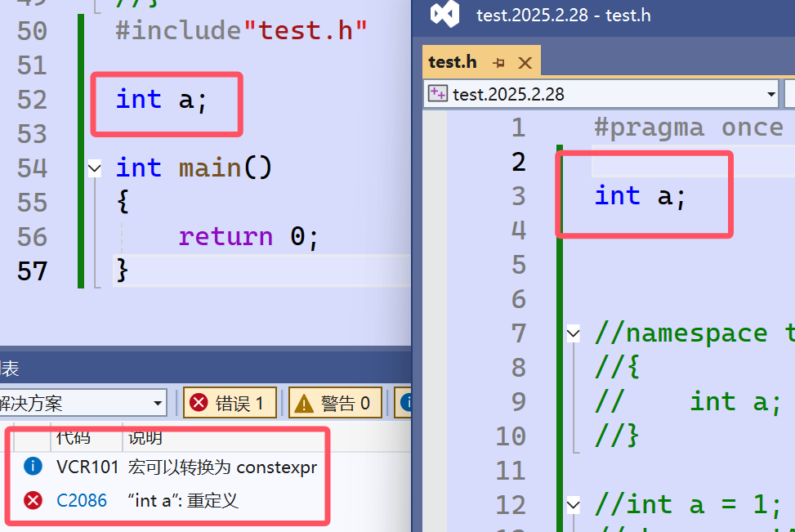The image size is (795, 532).
Task: Open the test.2025.2.28 project scope dropdown
Action: click(x=771, y=94)
